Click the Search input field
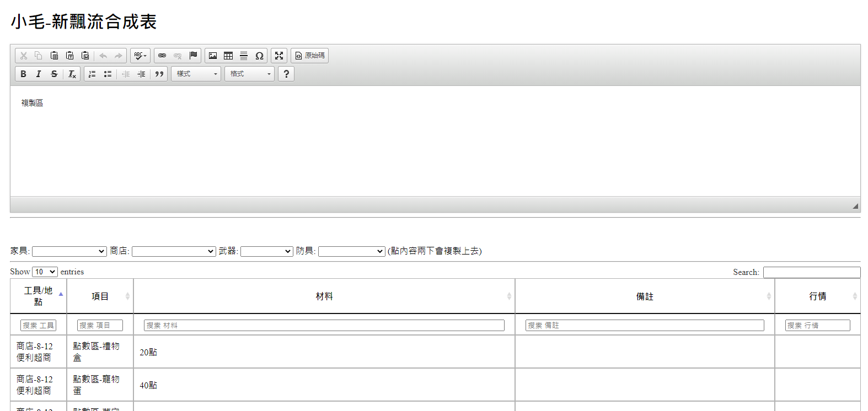 [811, 272]
